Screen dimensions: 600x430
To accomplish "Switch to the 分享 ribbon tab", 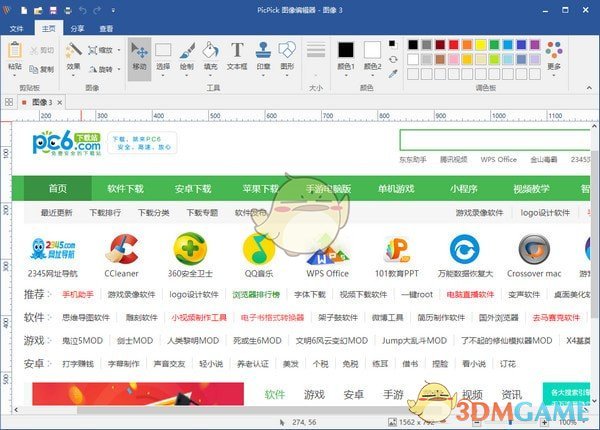I will coord(77,29).
